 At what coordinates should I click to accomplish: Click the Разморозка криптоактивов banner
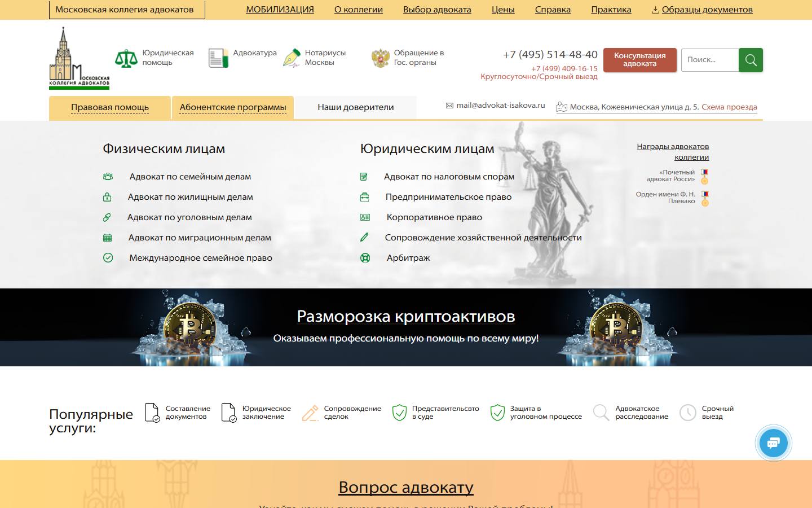[x=406, y=327]
